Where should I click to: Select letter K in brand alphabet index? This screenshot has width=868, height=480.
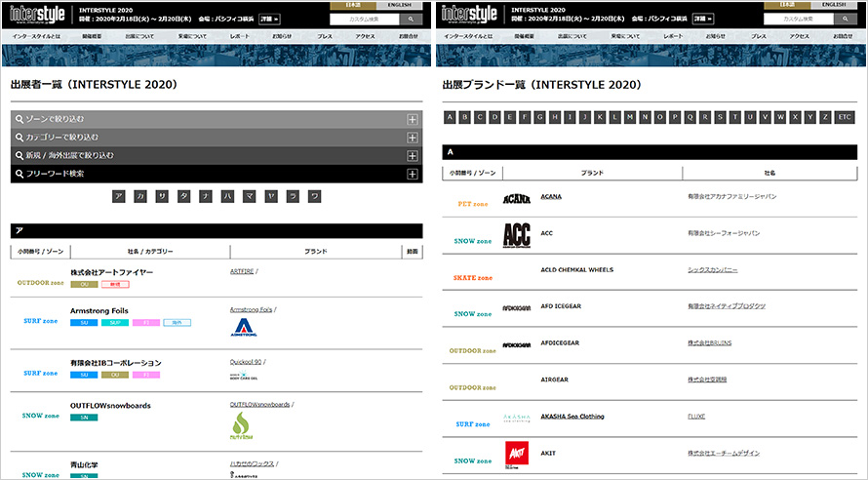click(600, 117)
